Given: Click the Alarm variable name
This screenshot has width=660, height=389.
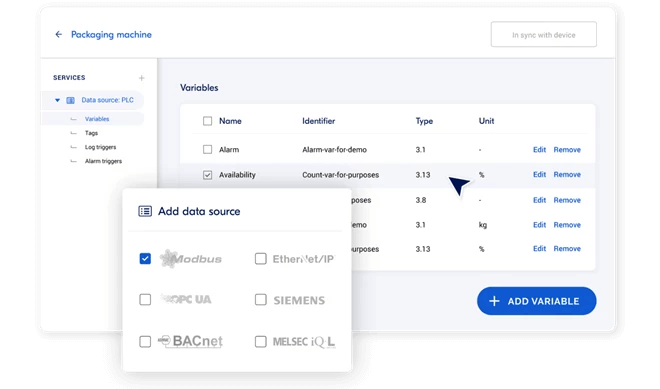Looking at the screenshot, I should (x=229, y=149).
